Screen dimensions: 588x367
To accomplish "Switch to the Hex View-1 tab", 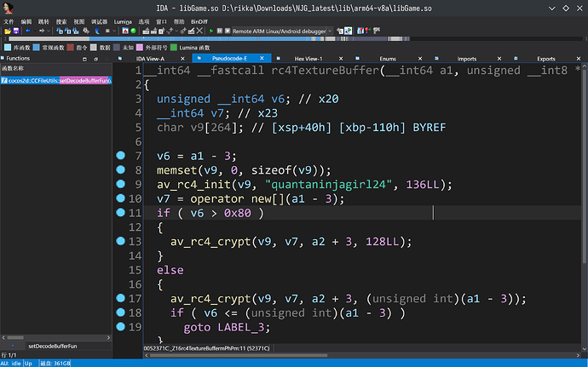I will 308,59.
